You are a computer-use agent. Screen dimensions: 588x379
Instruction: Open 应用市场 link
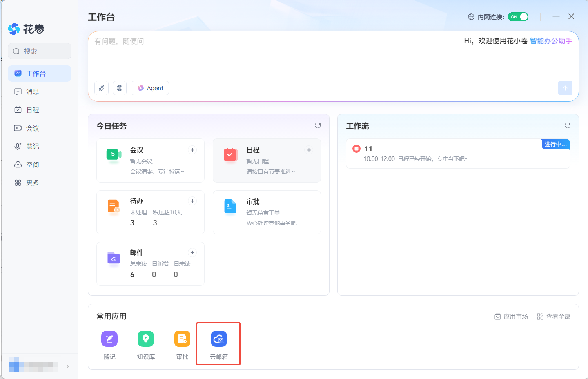click(x=511, y=317)
